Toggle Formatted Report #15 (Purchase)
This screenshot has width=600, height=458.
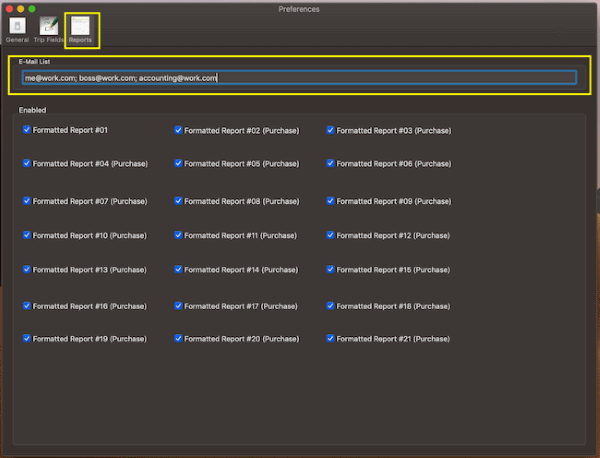click(331, 269)
